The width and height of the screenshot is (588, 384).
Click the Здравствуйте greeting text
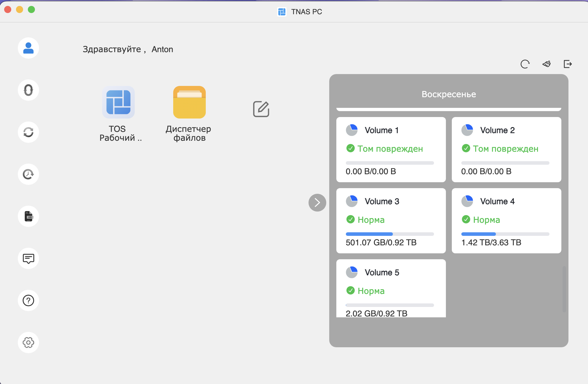(112, 49)
